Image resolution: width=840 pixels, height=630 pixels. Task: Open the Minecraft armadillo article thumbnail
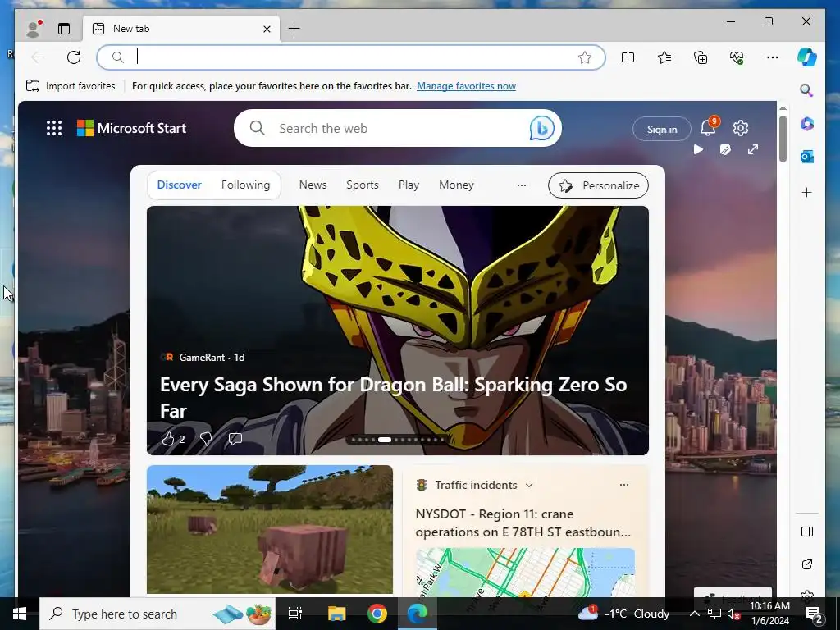(269, 529)
